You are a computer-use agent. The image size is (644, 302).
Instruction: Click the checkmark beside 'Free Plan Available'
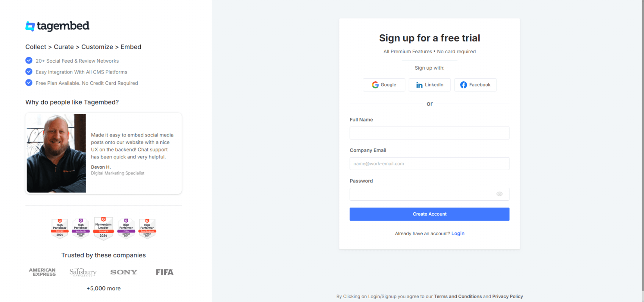coord(29,83)
